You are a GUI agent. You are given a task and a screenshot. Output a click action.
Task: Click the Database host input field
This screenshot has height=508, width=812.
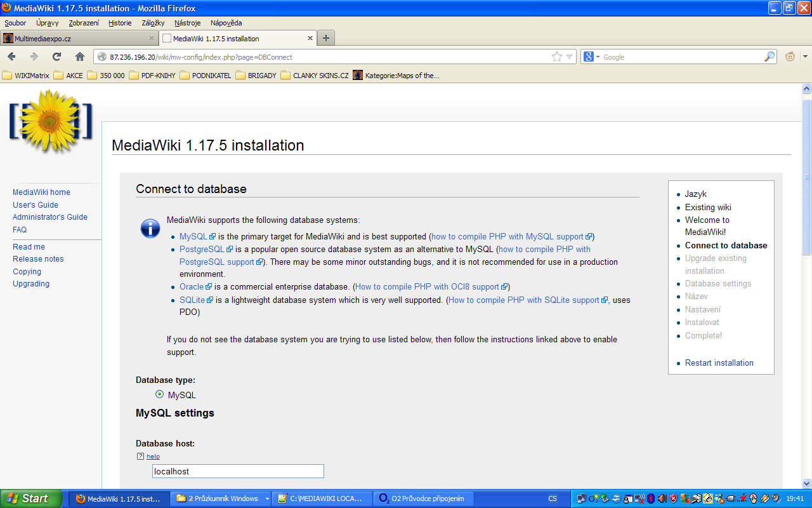(x=238, y=471)
